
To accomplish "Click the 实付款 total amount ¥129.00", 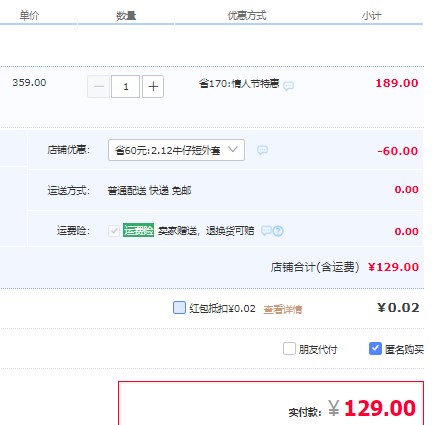I will pos(372,408).
